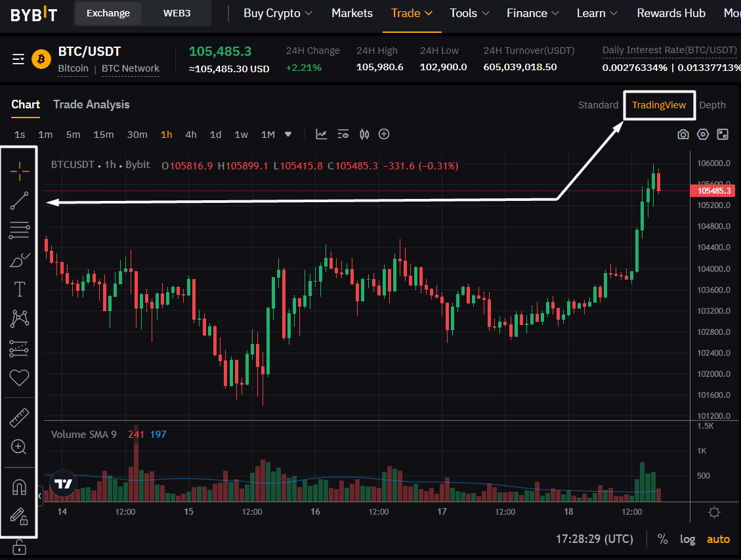Toggle auto scale for the chart
The height and width of the screenshot is (560, 741).
718,539
